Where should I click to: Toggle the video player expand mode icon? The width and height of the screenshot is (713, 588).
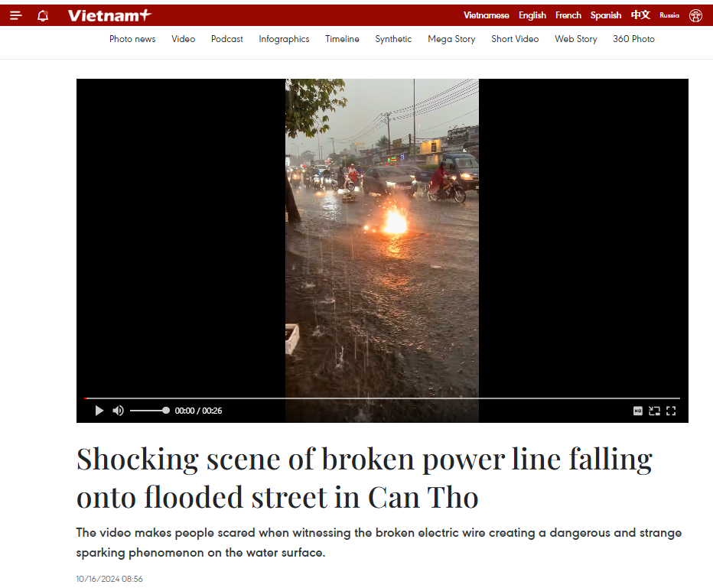point(654,411)
